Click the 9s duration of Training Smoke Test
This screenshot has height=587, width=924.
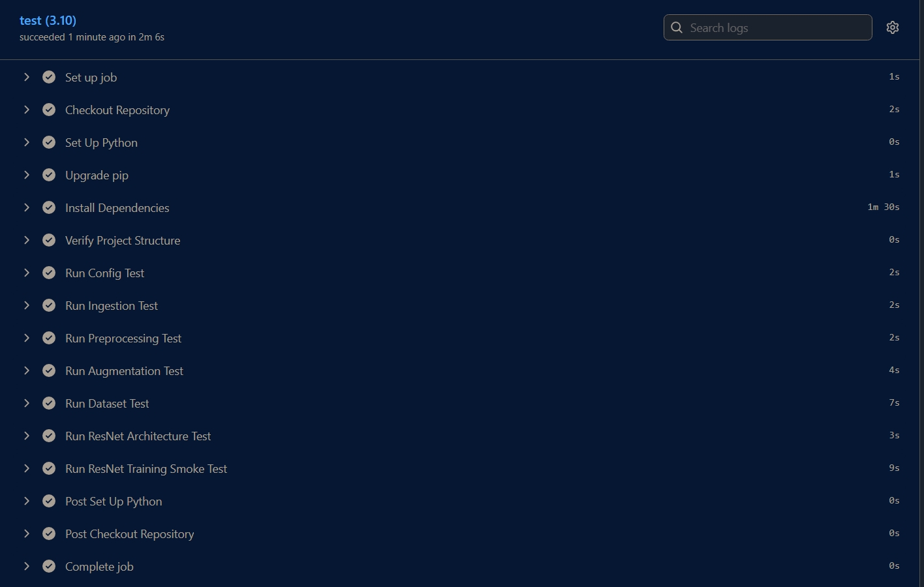(x=894, y=468)
